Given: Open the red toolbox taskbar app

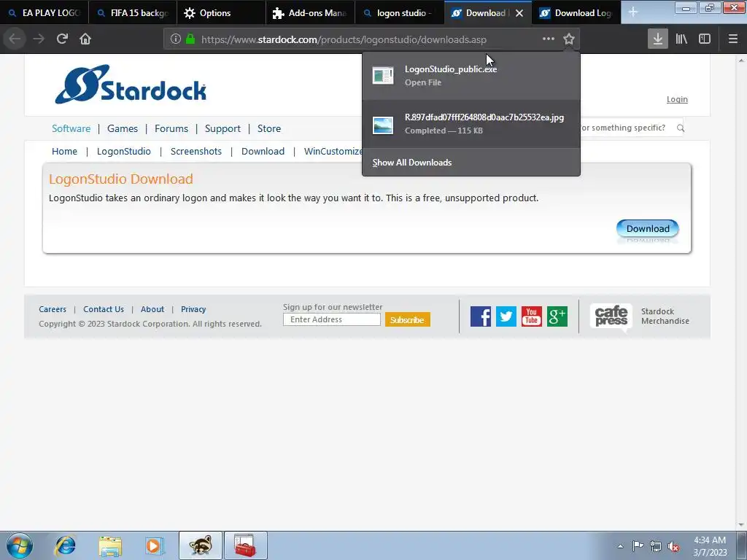Looking at the screenshot, I should coord(245,545).
